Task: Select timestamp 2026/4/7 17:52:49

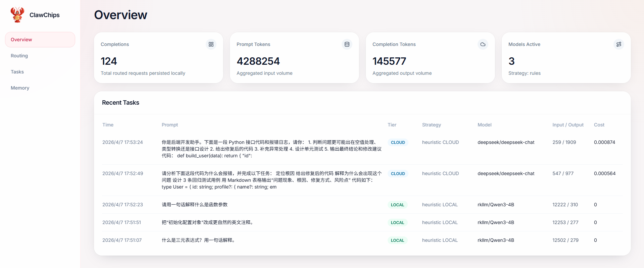Action: 122,173
